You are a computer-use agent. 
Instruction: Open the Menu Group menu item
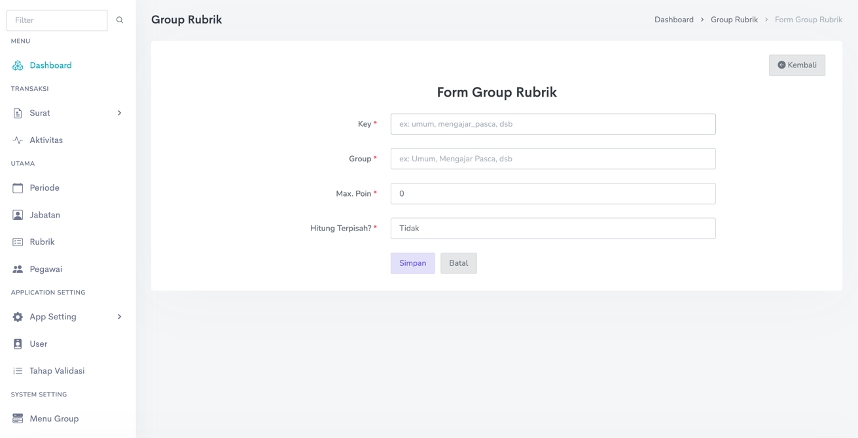53,419
